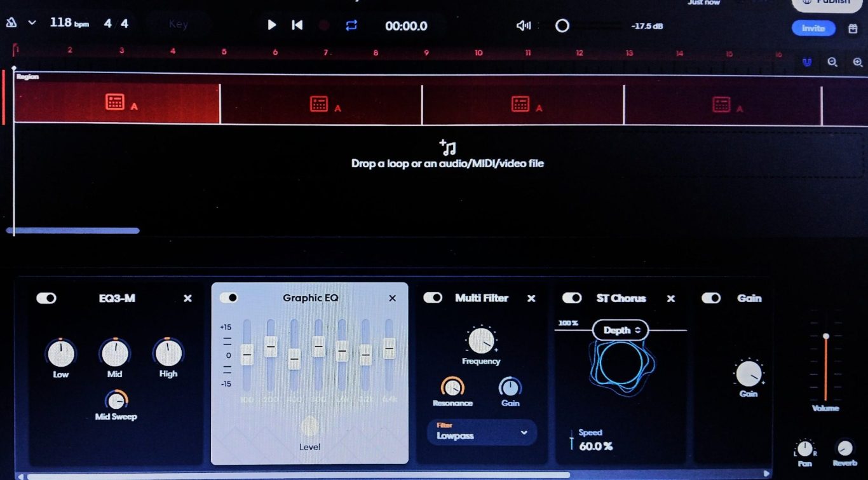
Task: Click the zoom out magnifier icon
Action: point(832,62)
